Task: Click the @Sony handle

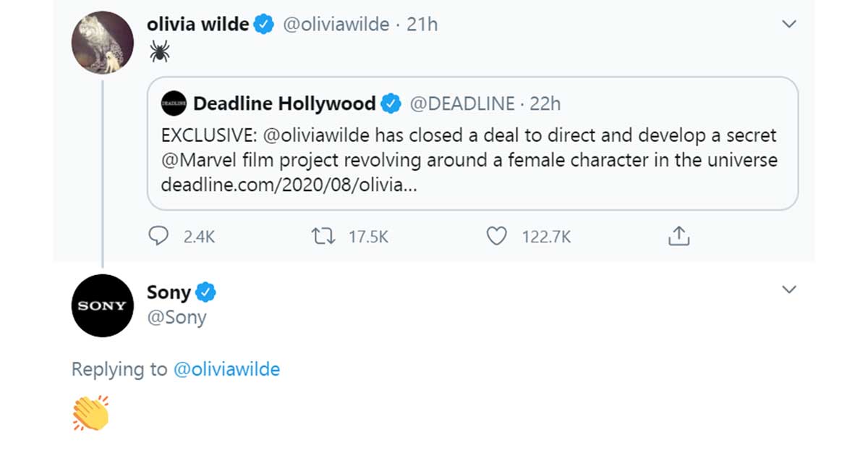Action: [176, 317]
